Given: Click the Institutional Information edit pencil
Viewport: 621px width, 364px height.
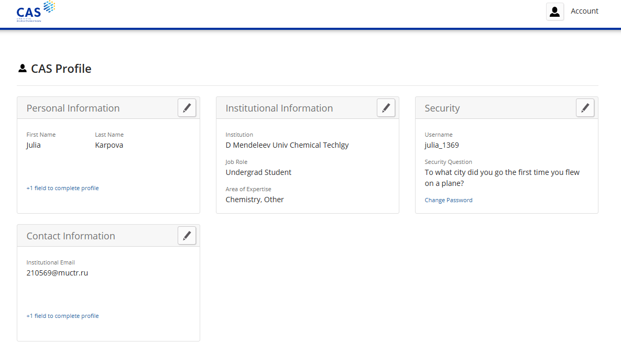Looking at the screenshot, I should point(386,108).
